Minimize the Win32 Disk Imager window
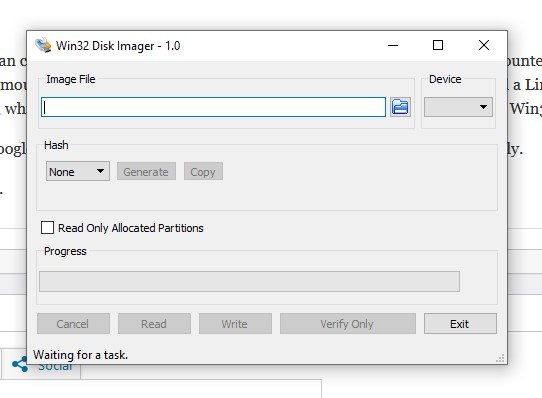Image resolution: width=542 pixels, height=398 pixels. 393,45
